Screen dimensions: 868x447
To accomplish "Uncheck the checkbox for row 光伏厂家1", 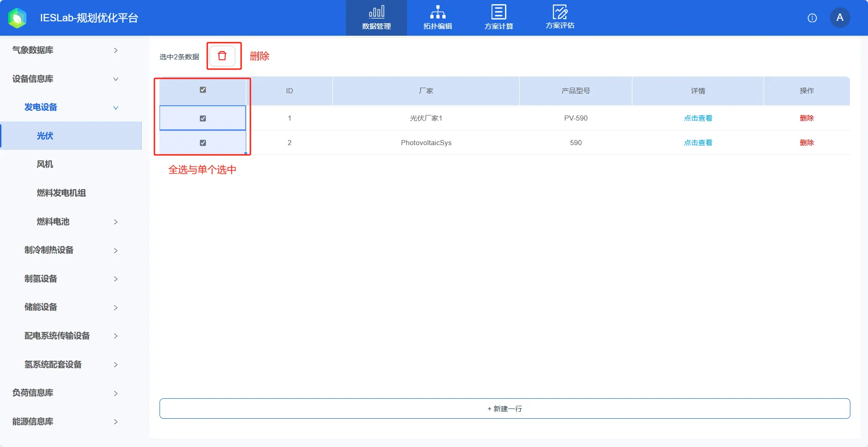I will (203, 119).
